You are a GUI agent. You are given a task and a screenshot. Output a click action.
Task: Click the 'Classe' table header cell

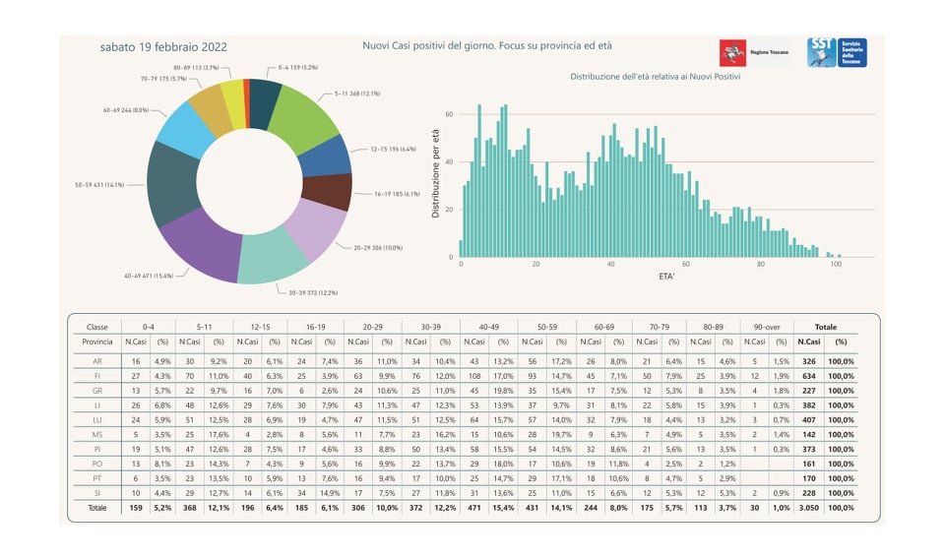coord(96,325)
